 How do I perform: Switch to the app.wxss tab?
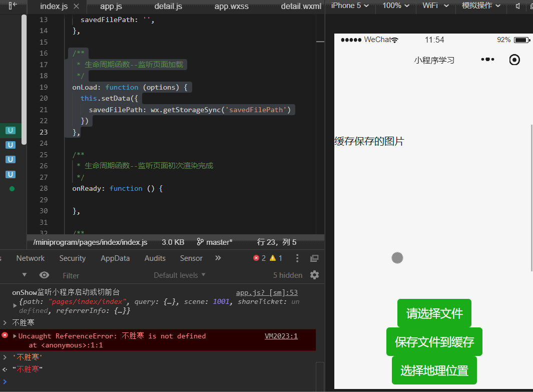click(232, 6)
